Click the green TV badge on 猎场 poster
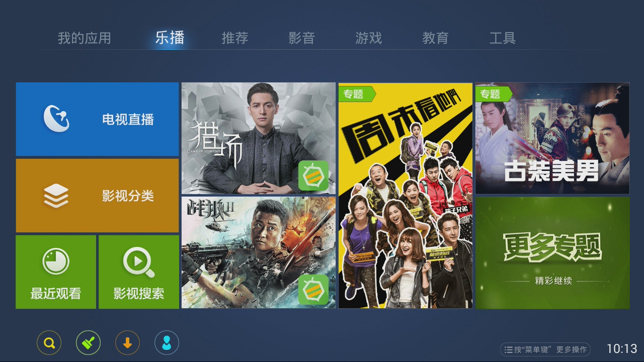Screen dimensions: 644x362 (x=313, y=175)
